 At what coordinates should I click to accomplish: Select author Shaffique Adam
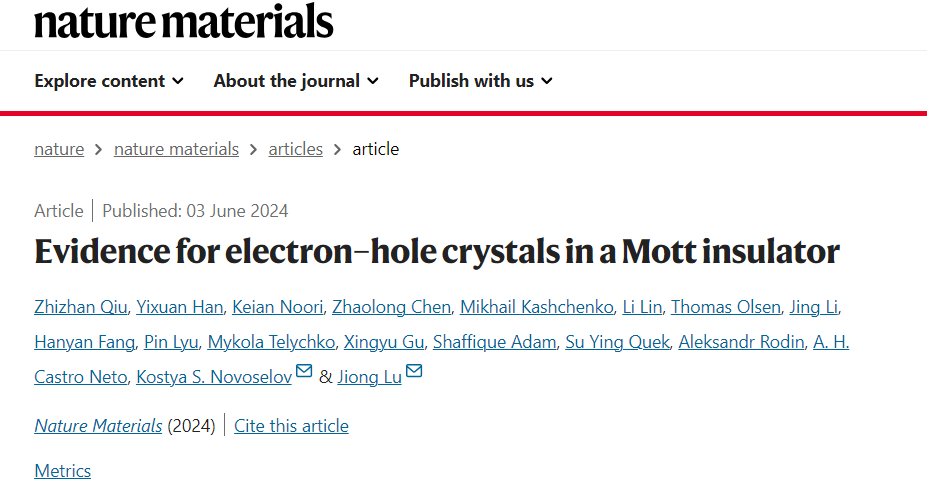pos(494,342)
